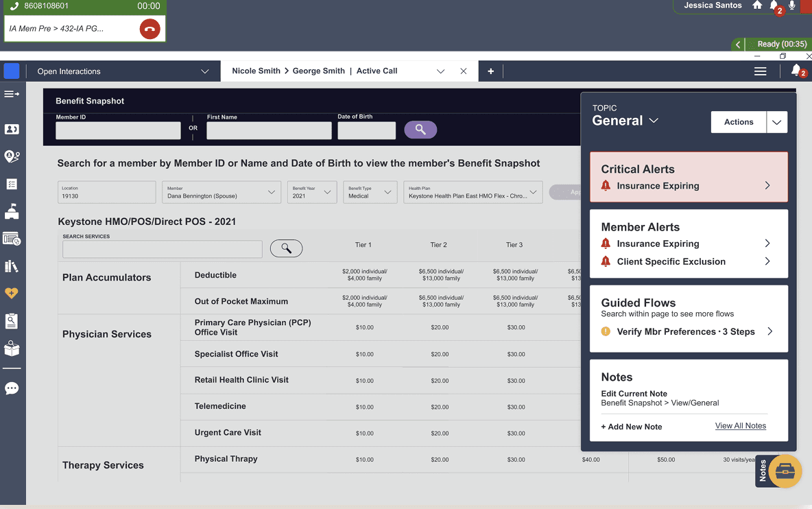Open notifications bell beside Jessica Santos

pyautogui.click(x=774, y=5)
